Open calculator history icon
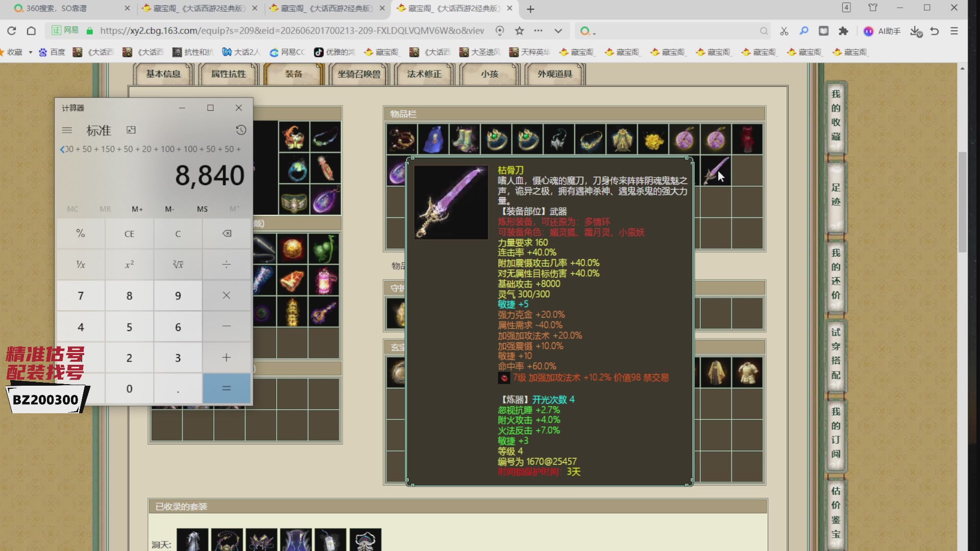 coord(241,130)
